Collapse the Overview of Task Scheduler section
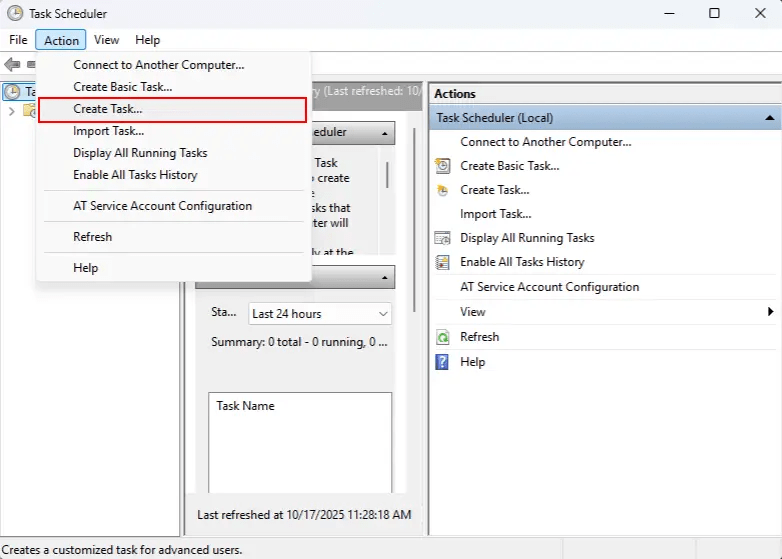 (x=385, y=133)
